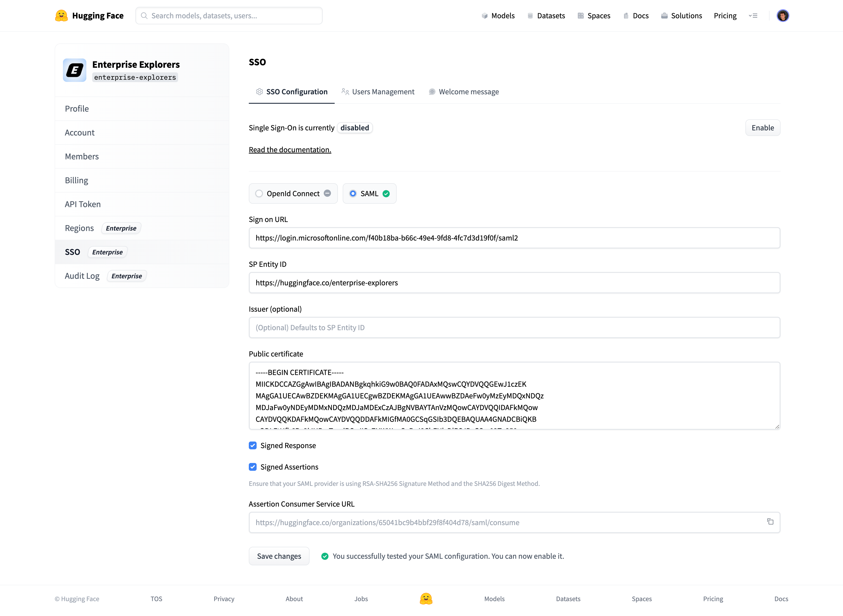Open the Read the documentation link
The height and width of the screenshot is (616, 843).
290,150
